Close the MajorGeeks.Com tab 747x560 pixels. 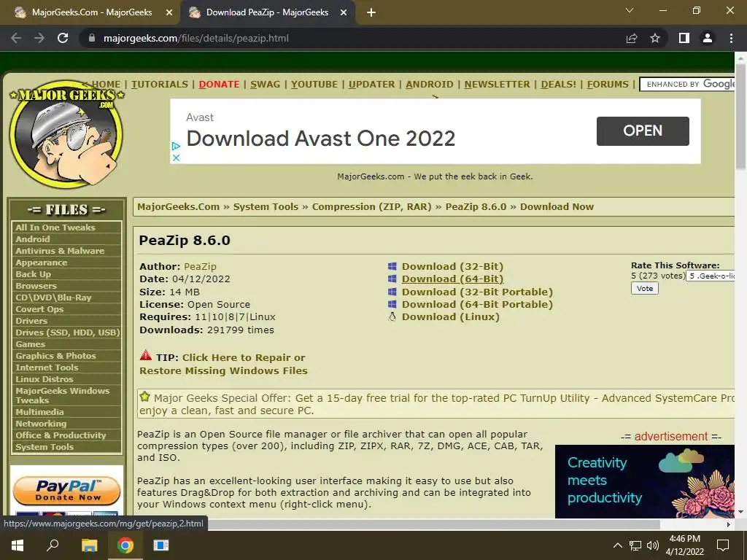coord(169,12)
